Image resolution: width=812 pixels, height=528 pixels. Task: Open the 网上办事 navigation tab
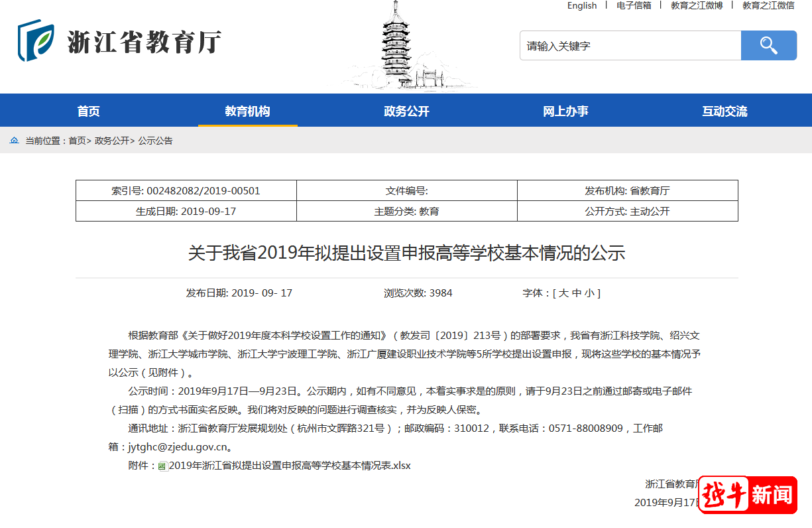(x=565, y=111)
